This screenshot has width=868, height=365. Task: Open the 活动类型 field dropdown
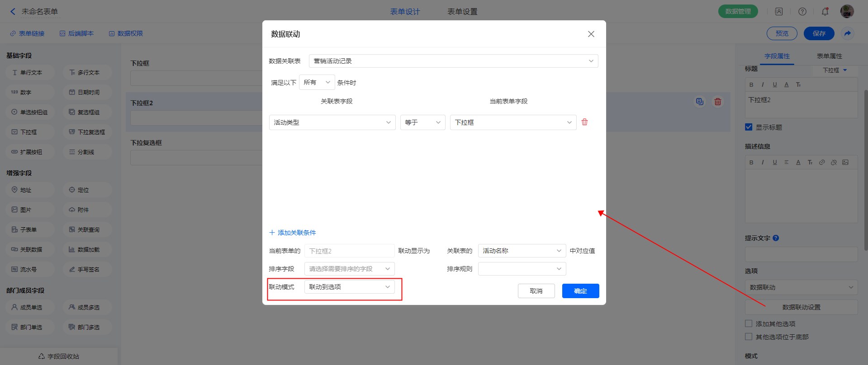332,122
